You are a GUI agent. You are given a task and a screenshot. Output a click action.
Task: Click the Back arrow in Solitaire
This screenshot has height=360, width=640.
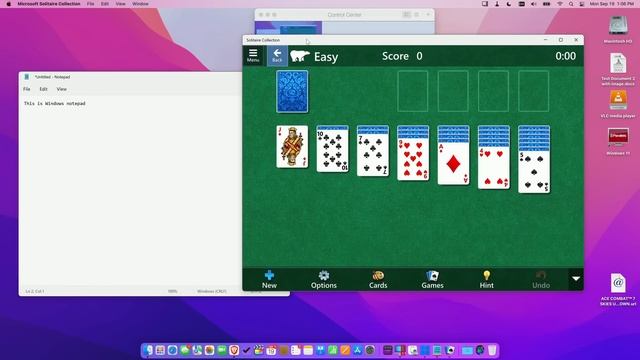(x=277, y=56)
